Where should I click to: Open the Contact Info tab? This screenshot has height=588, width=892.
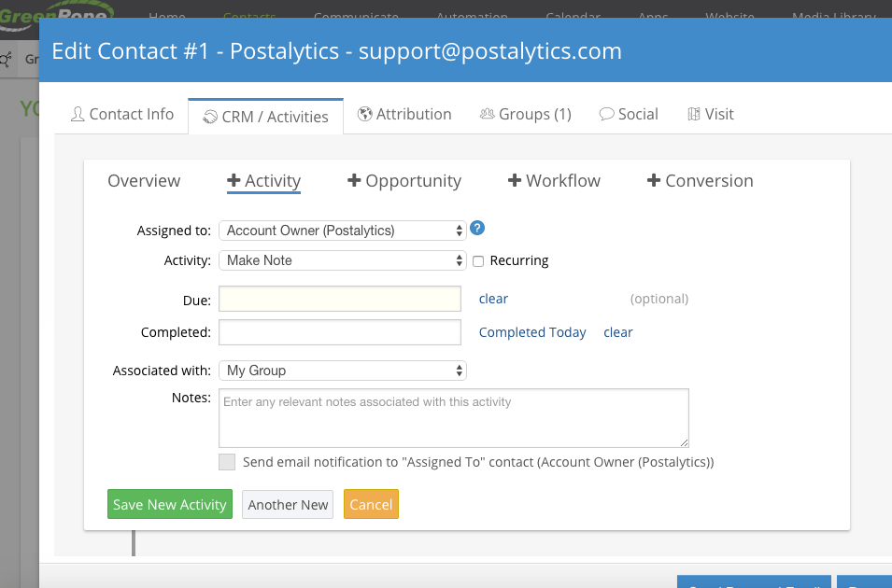point(121,114)
